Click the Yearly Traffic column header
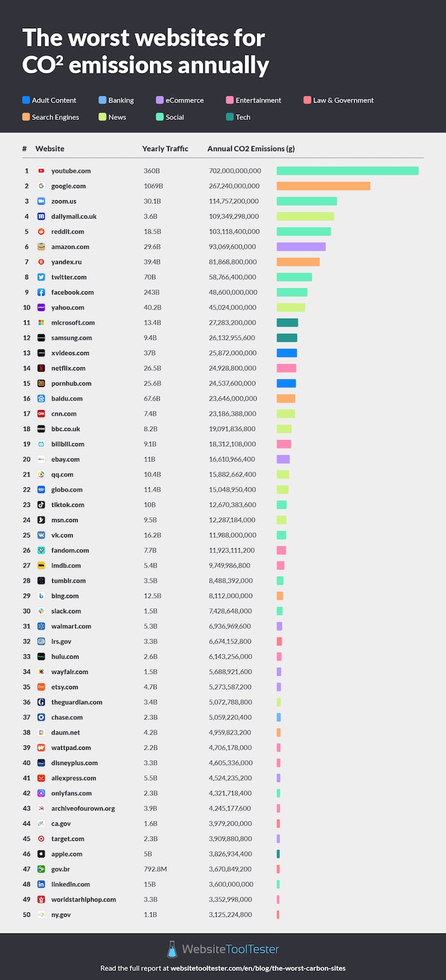The image size is (446, 980). click(x=165, y=149)
